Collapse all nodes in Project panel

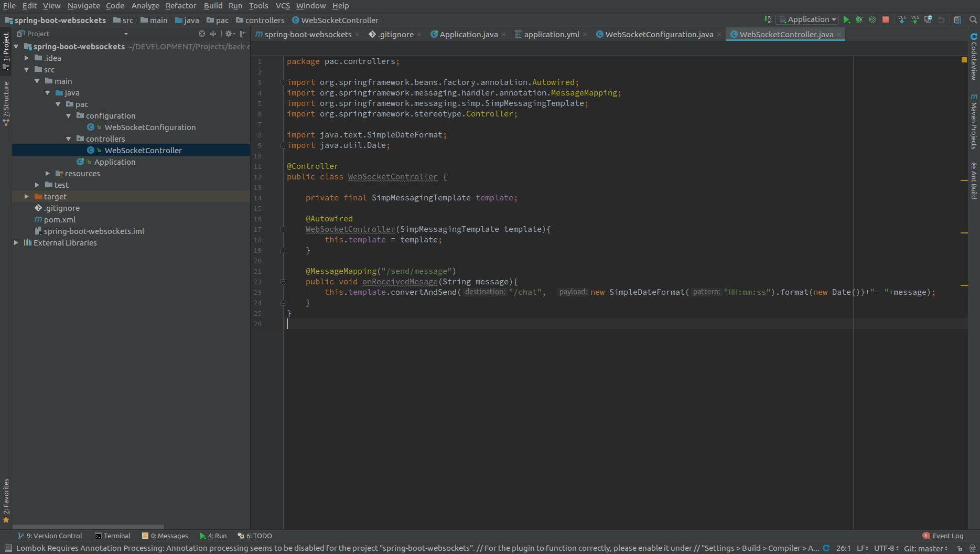coord(213,34)
